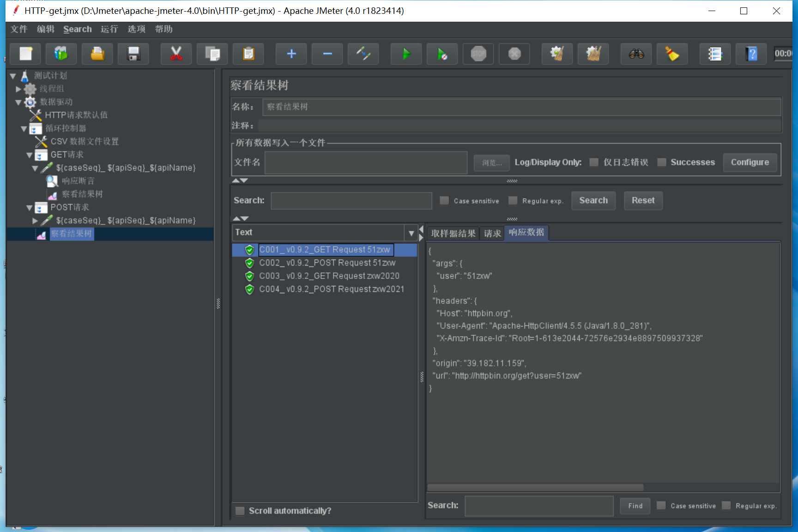Collapse the POST请求 tree node
Screen dimensions: 798x532
coord(30,207)
